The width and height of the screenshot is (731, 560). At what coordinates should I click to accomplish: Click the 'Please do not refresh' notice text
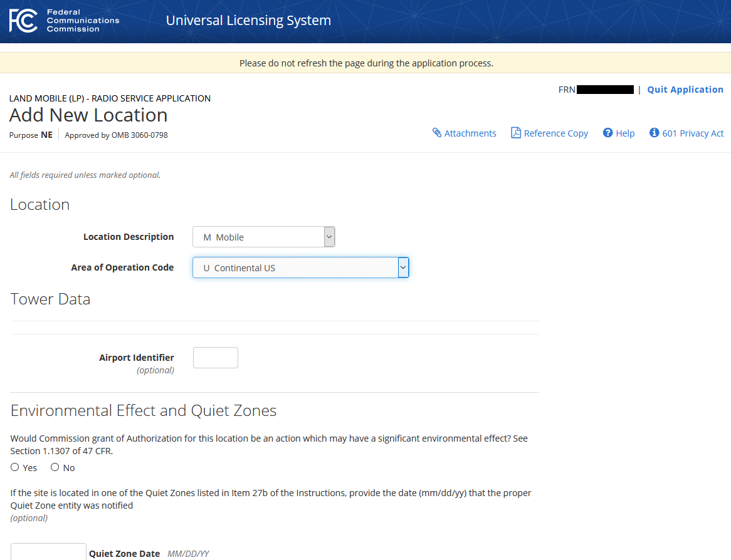pos(366,63)
